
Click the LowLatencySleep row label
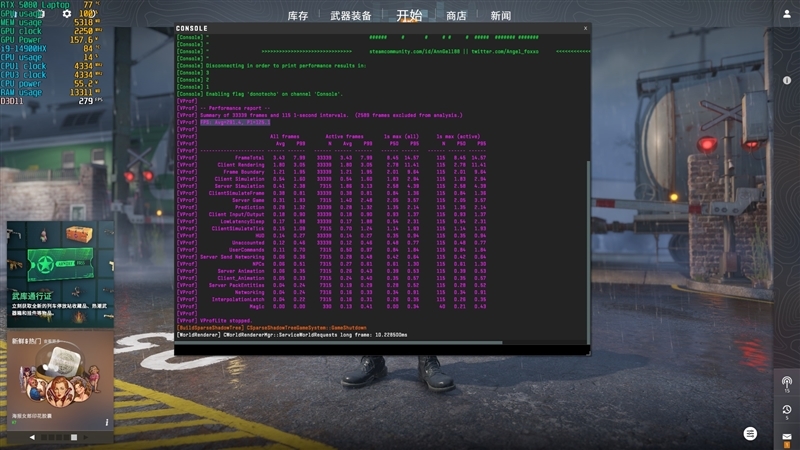pyautogui.click(x=242, y=221)
